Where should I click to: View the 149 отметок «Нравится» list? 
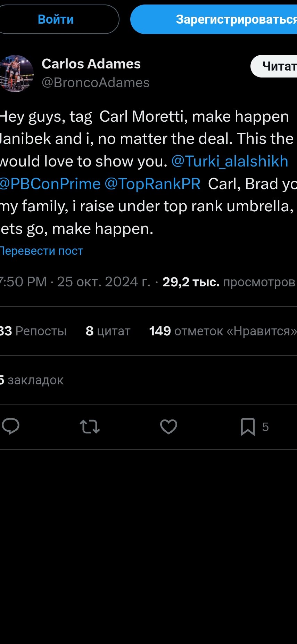point(223,331)
